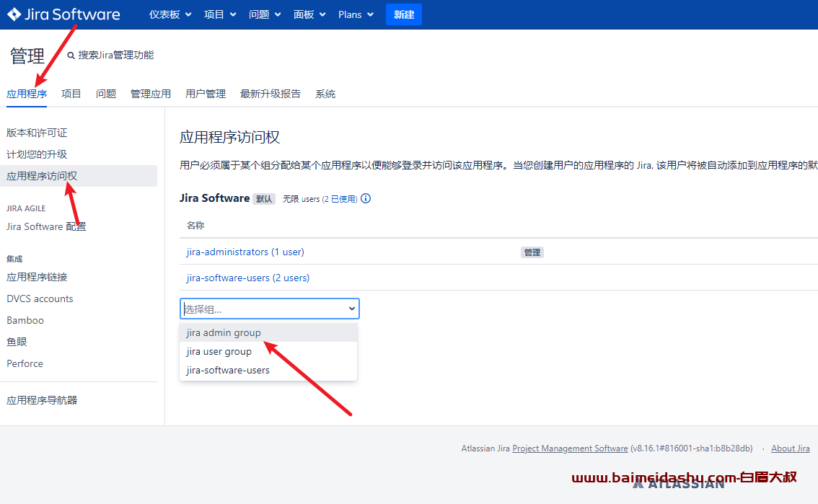Click the 管理 badge in jira-administrators row
The width and height of the screenshot is (818, 504).
[x=532, y=252]
